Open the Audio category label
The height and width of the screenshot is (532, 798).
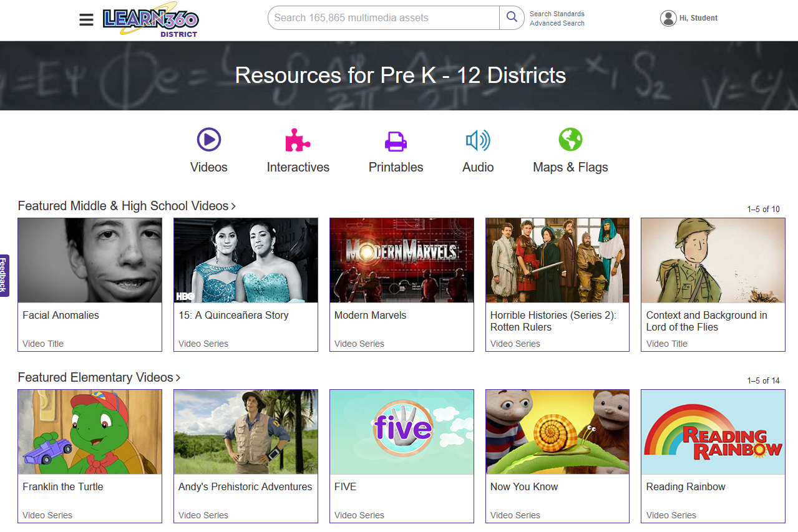click(478, 167)
